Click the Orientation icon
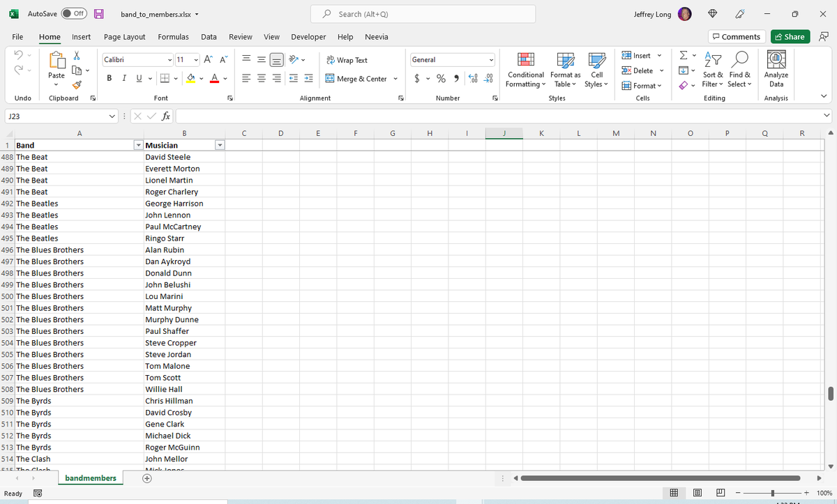 (294, 60)
